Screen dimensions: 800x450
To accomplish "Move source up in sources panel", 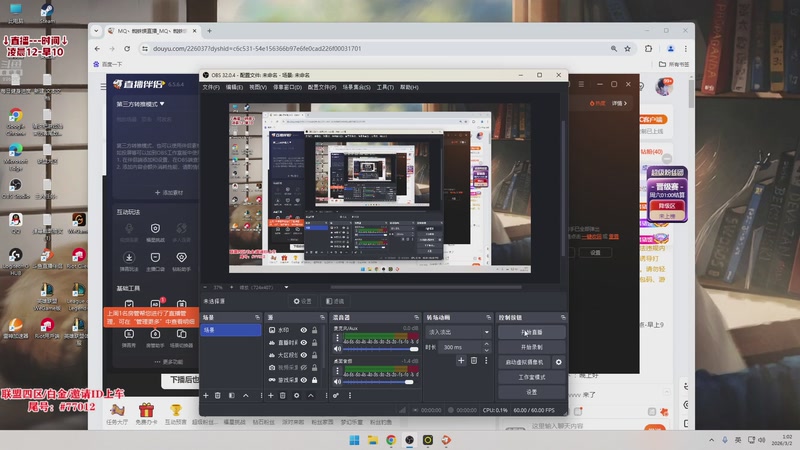I will point(310,395).
